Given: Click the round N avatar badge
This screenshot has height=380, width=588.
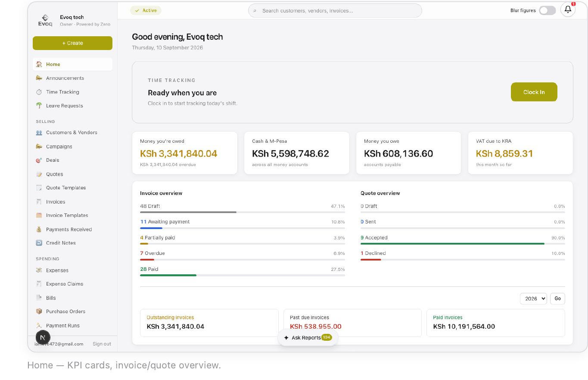Looking at the screenshot, I should tap(43, 337).
